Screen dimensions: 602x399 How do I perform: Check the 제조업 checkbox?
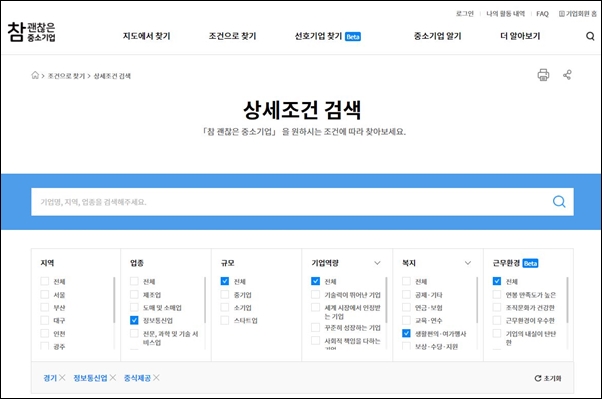tap(134, 295)
